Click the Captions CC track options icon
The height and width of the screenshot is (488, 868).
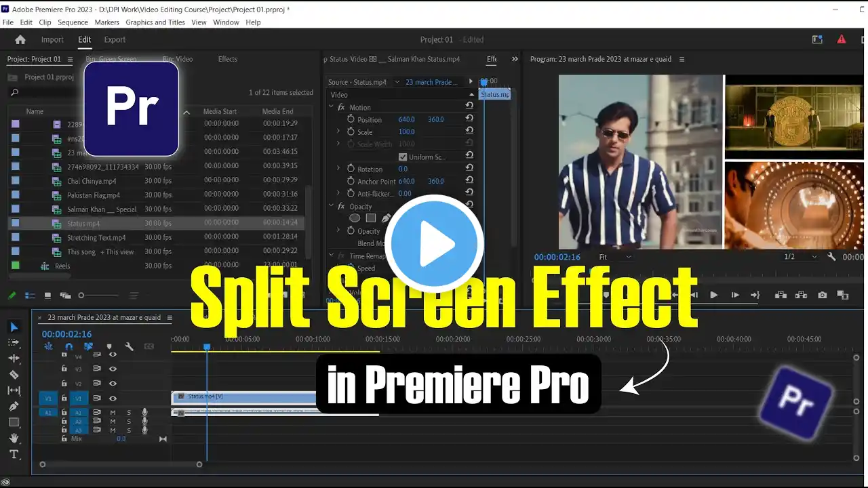(149, 346)
